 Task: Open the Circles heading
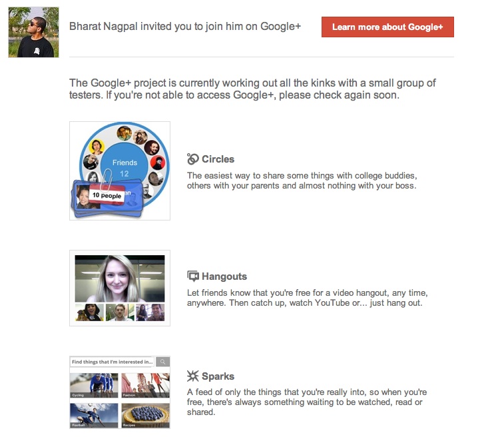pyautogui.click(x=218, y=159)
